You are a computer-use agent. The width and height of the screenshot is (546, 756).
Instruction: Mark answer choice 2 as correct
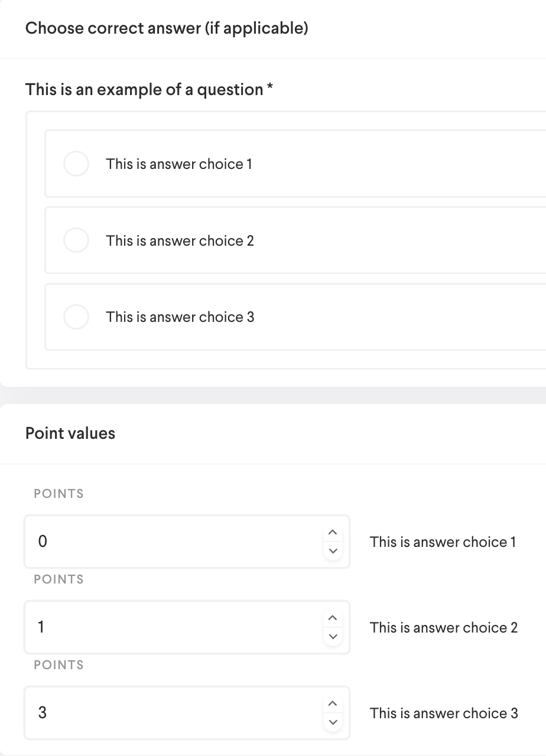(x=76, y=240)
